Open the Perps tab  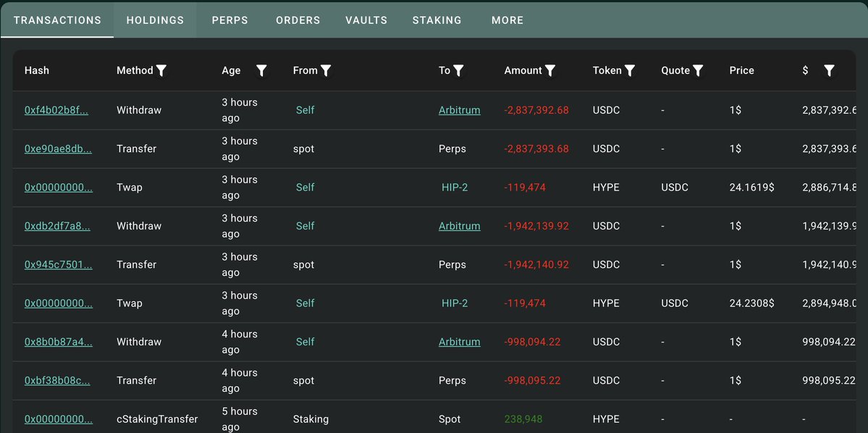[x=229, y=20]
